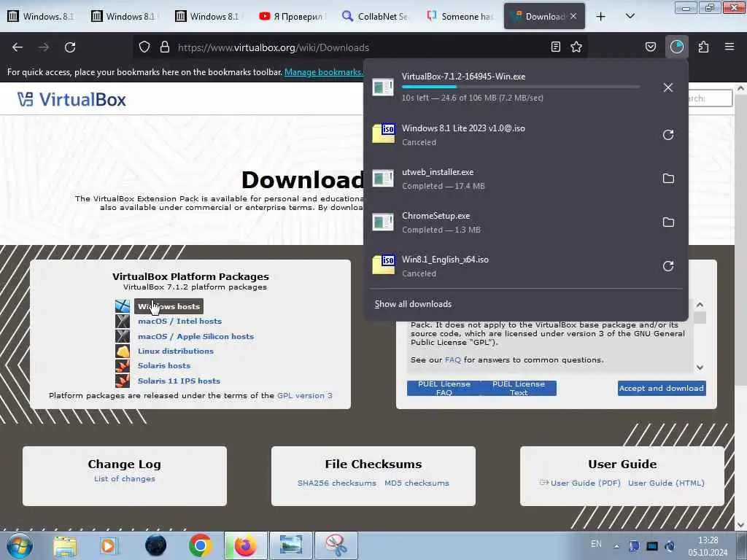Reload the current page
747x560 pixels.
coord(70,47)
